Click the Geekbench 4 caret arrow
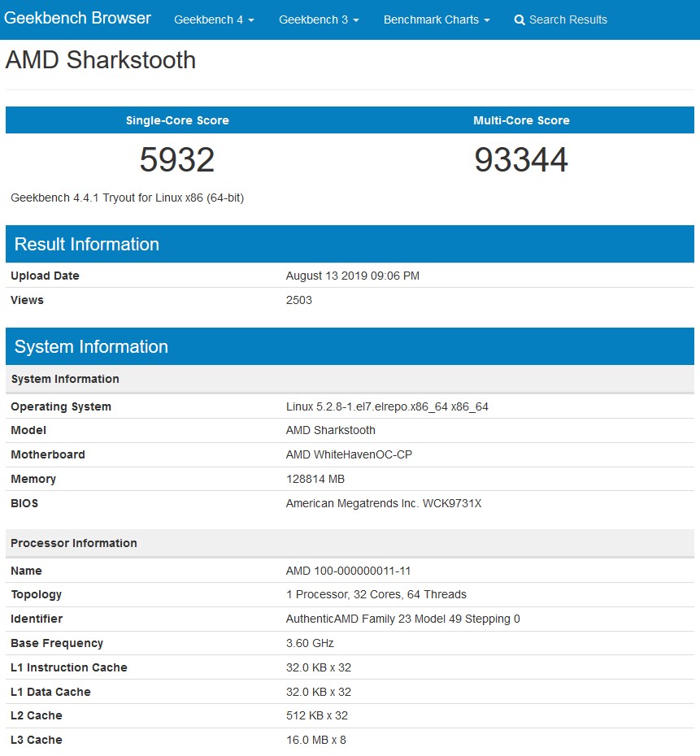Image resolution: width=700 pixels, height=756 pixels. (251, 20)
